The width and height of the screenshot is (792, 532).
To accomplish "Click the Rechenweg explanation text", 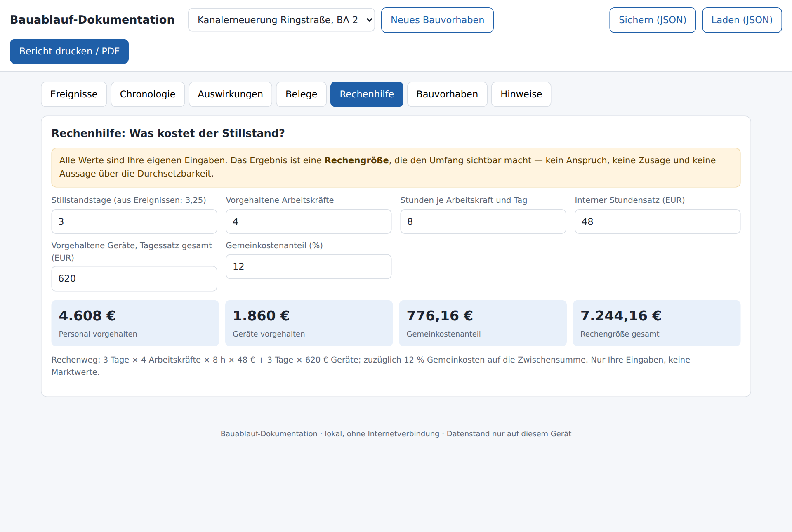I will pyautogui.click(x=370, y=366).
